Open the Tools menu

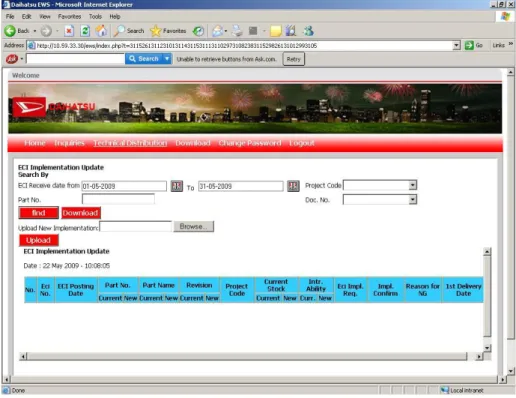[x=95, y=16]
